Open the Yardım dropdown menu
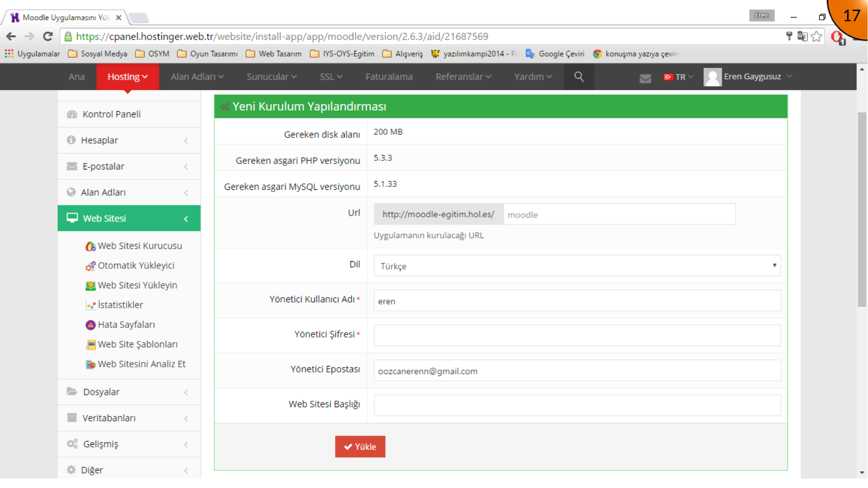The height and width of the screenshot is (488, 868). pos(533,77)
